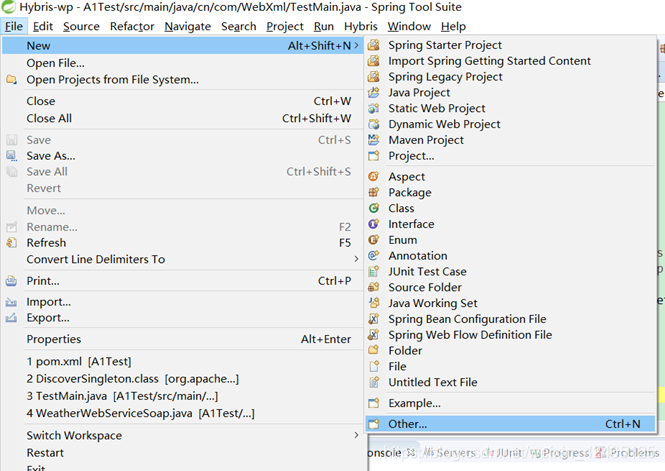Click Spring Web Flow Definition File icon
665x471 pixels.
tap(374, 335)
